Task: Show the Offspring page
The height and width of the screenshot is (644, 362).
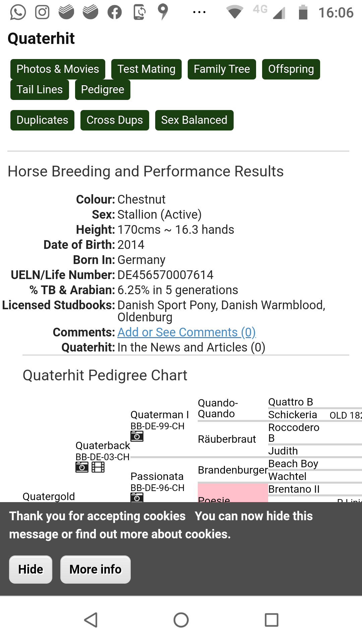Action: (x=291, y=69)
